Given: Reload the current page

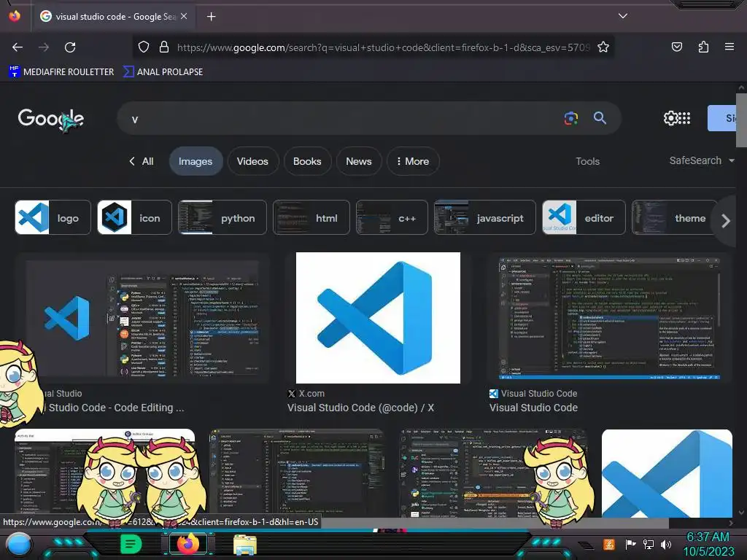Looking at the screenshot, I should pyautogui.click(x=70, y=47).
